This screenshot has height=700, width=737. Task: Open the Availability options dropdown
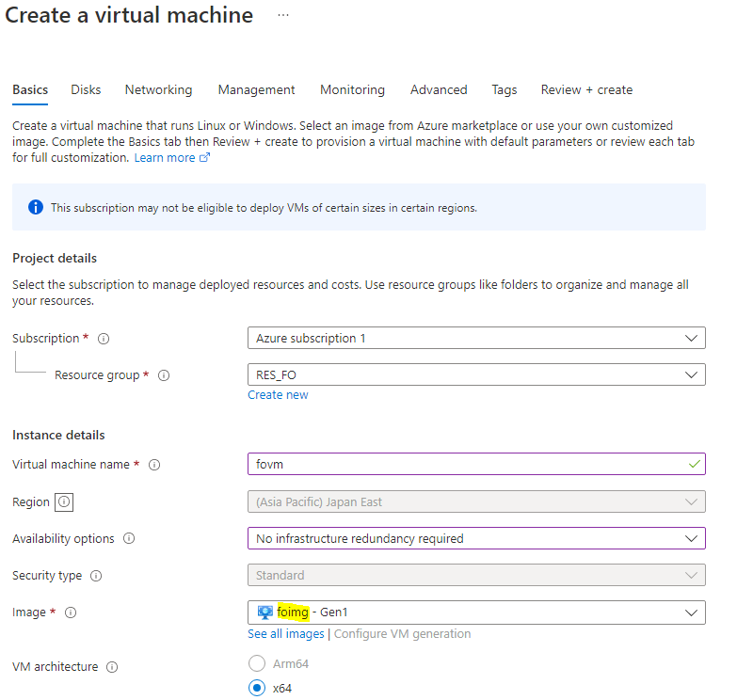[x=475, y=538]
